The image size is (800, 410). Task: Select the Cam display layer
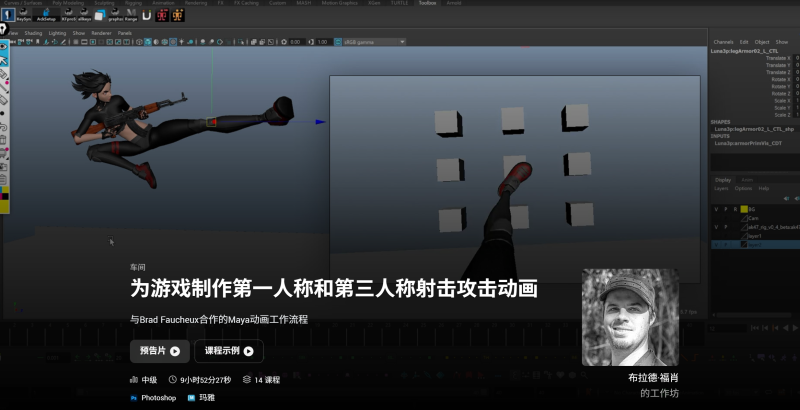[x=756, y=218]
